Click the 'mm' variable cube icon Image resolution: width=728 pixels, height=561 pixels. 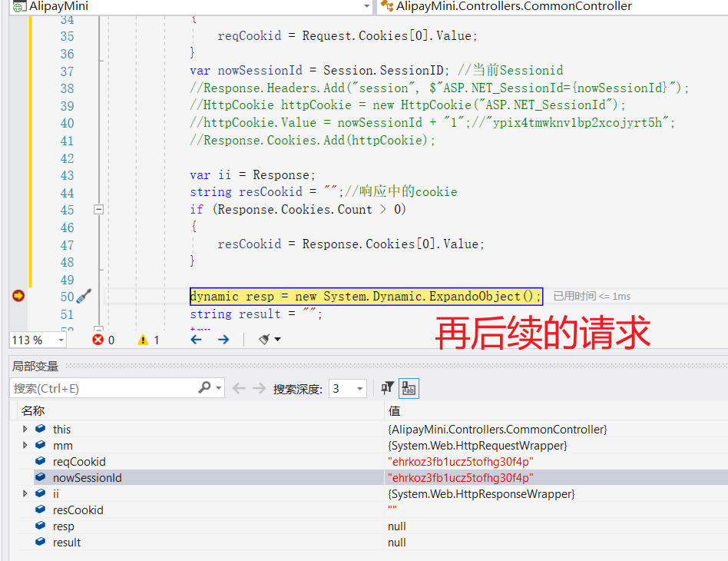pos(41,444)
